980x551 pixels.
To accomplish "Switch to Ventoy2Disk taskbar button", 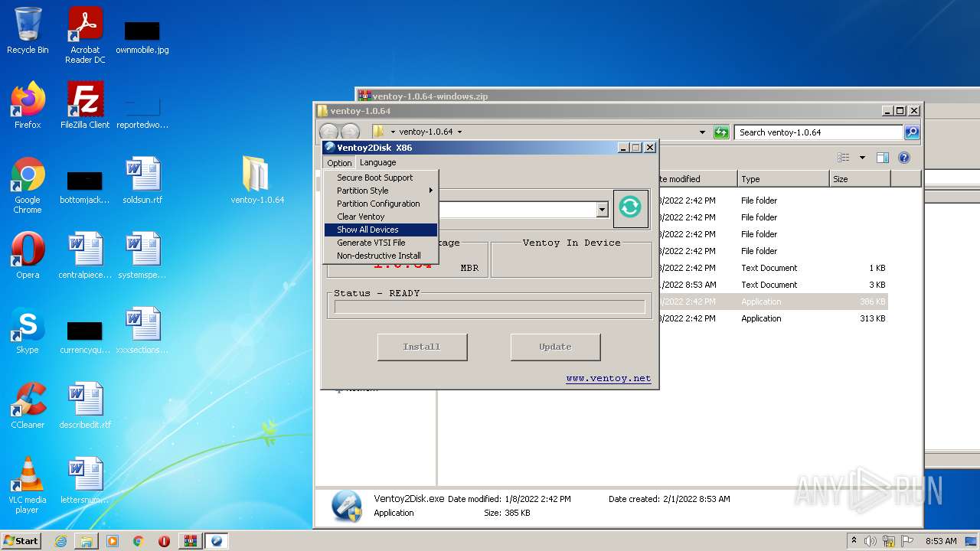I will click(217, 541).
